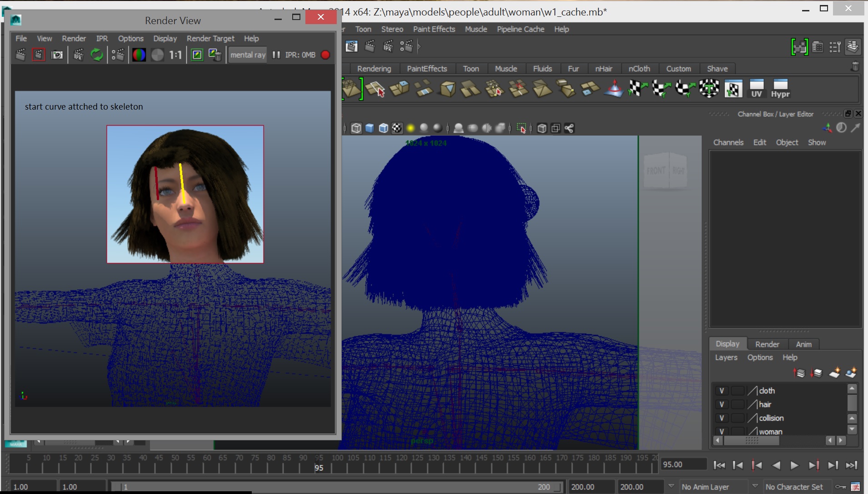The width and height of the screenshot is (868, 494).
Task: Toggle smooth shade all blue cube icon
Action: pos(369,128)
